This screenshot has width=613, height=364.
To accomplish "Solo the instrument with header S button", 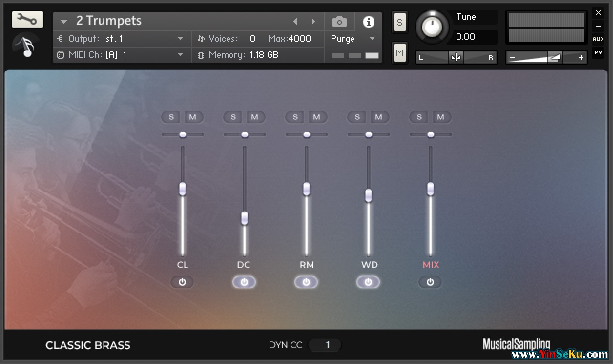I will 399,22.
